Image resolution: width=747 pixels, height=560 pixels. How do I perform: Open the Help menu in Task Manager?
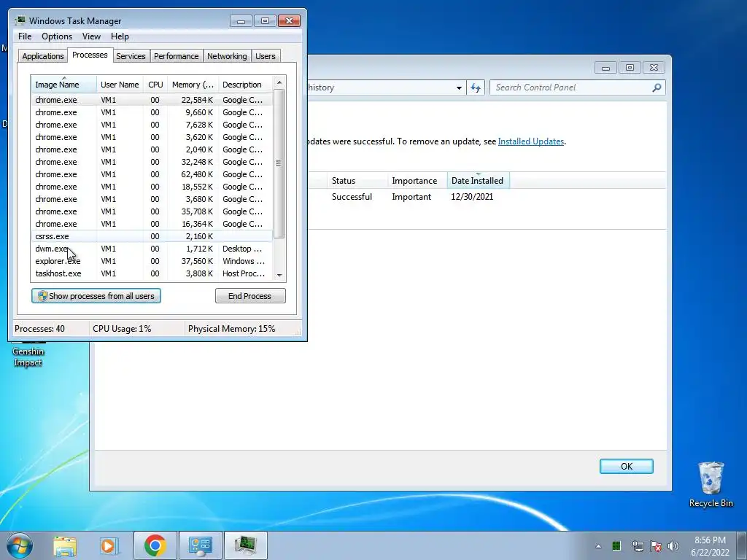[120, 36]
